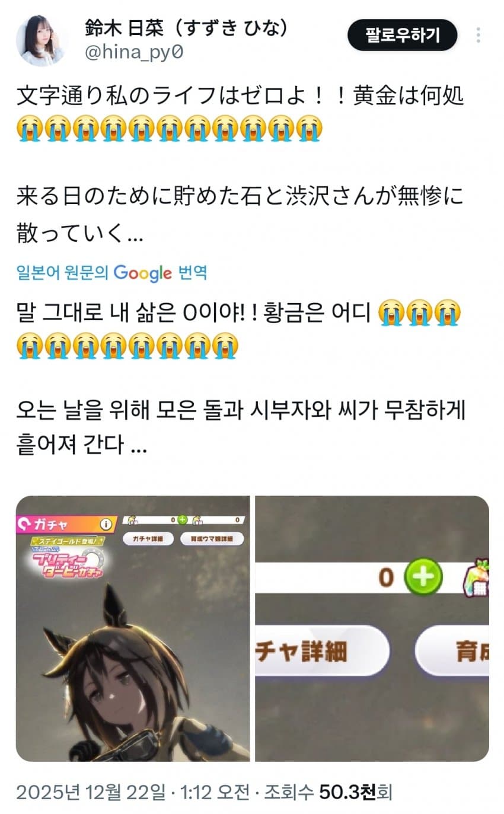Viewport: 504px width, 814px height.
Task: Tap the jewel icon in right image
Action: [x=478, y=577]
